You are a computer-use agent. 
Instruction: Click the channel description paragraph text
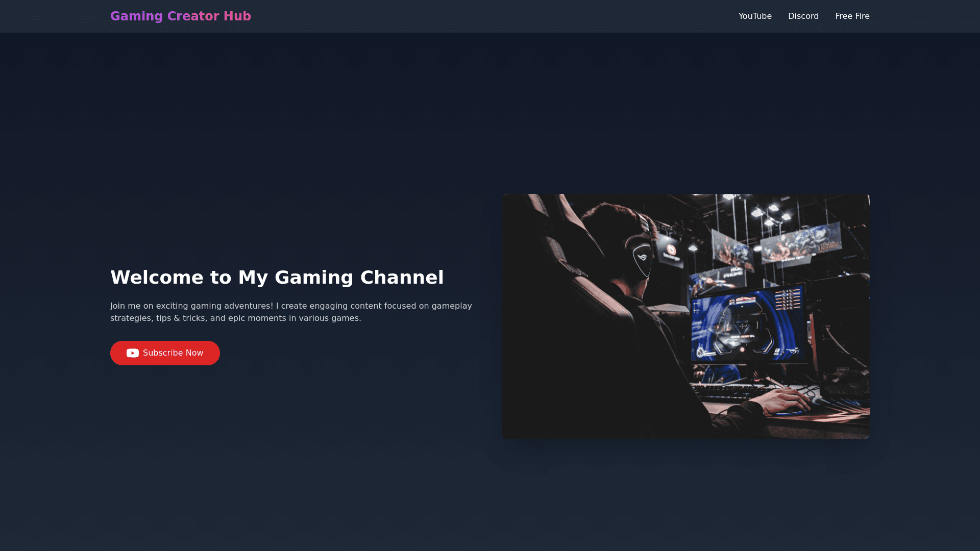pyautogui.click(x=291, y=311)
